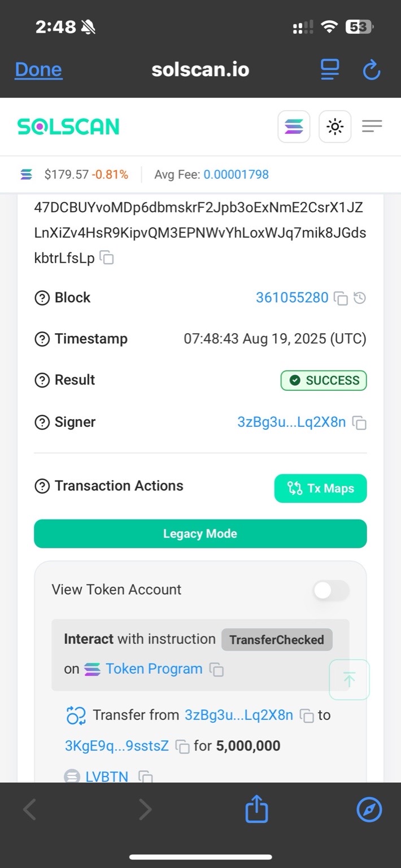The width and height of the screenshot is (401, 868).
Task: Copy the Token Program address
Action: pyautogui.click(x=216, y=669)
